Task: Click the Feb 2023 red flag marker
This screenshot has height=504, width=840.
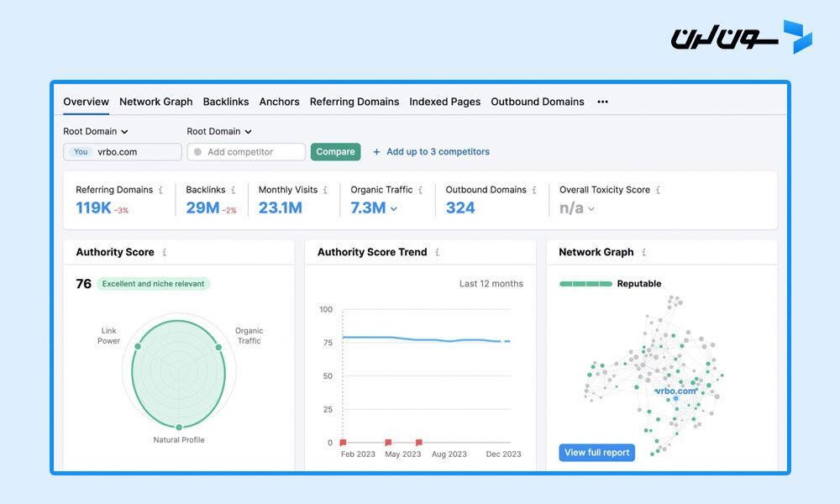Action: 343,443
